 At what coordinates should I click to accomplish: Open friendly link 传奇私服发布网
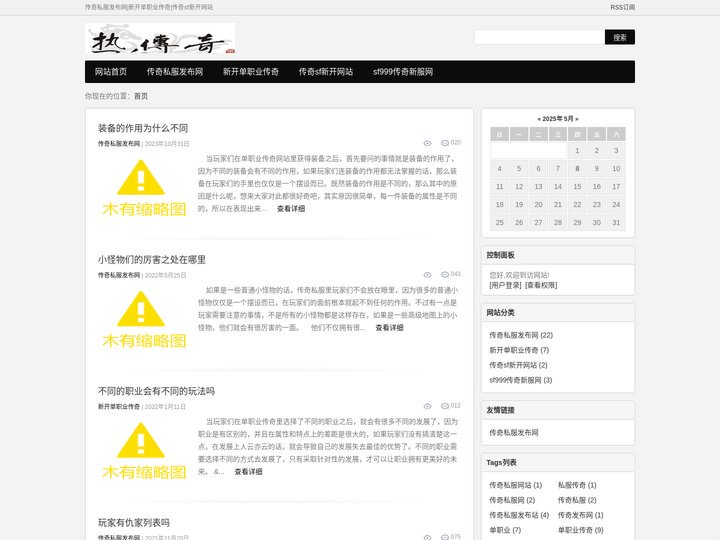(514, 433)
